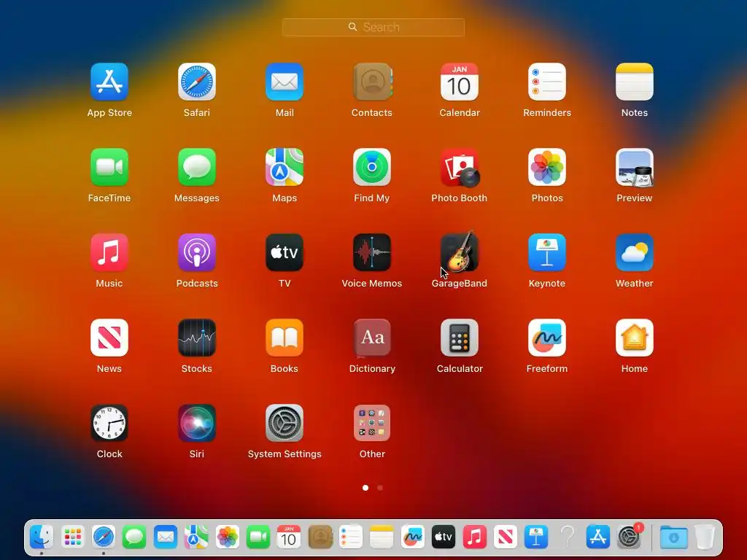Screen dimensions: 747x560
Task: Open Books app
Action: click(x=285, y=338)
